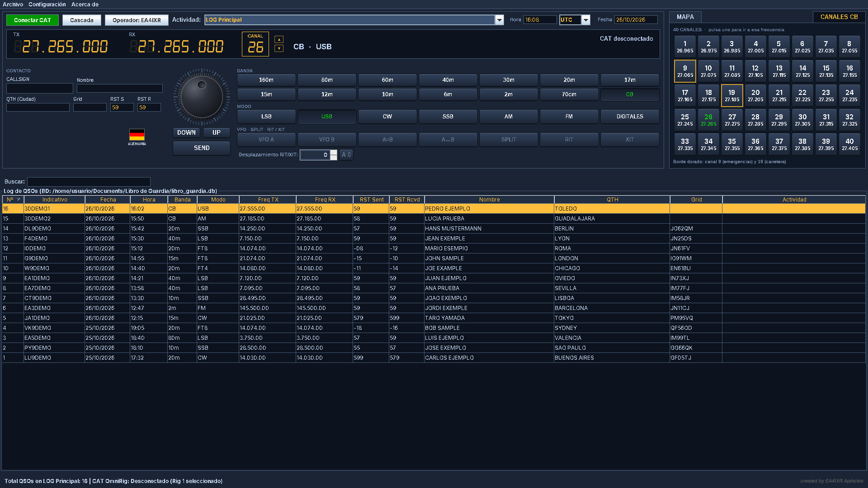Click the QTH (Ciudad) input field
Image resolution: width=868 pixels, height=488 pixels.
(x=38, y=108)
